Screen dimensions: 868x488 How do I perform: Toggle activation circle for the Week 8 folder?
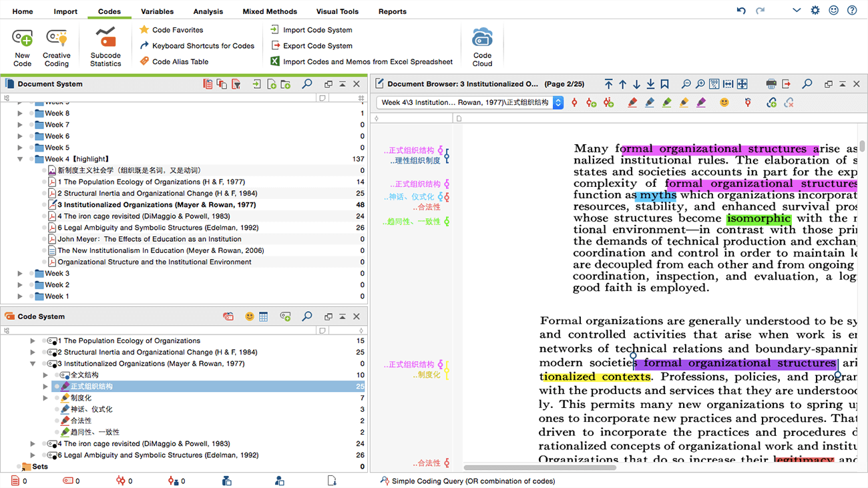coord(31,113)
